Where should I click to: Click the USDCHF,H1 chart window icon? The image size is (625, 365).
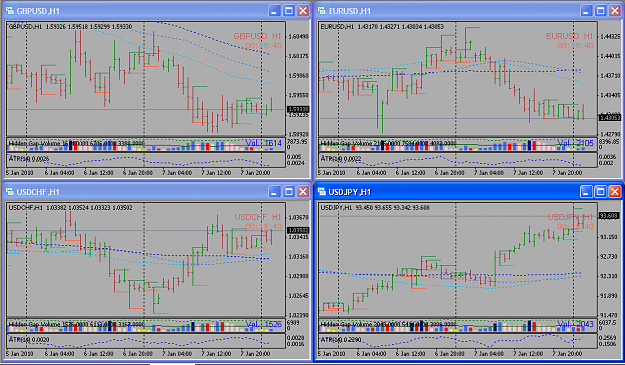click(10, 192)
